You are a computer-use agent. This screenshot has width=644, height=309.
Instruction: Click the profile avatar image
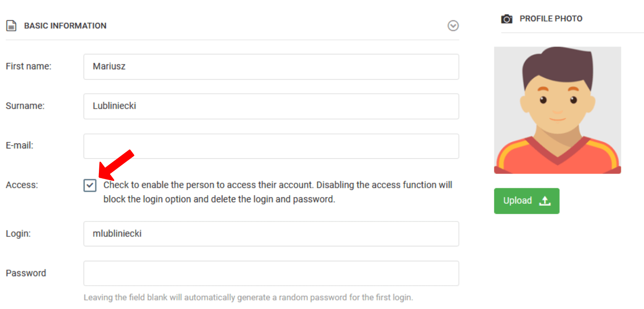pyautogui.click(x=557, y=110)
